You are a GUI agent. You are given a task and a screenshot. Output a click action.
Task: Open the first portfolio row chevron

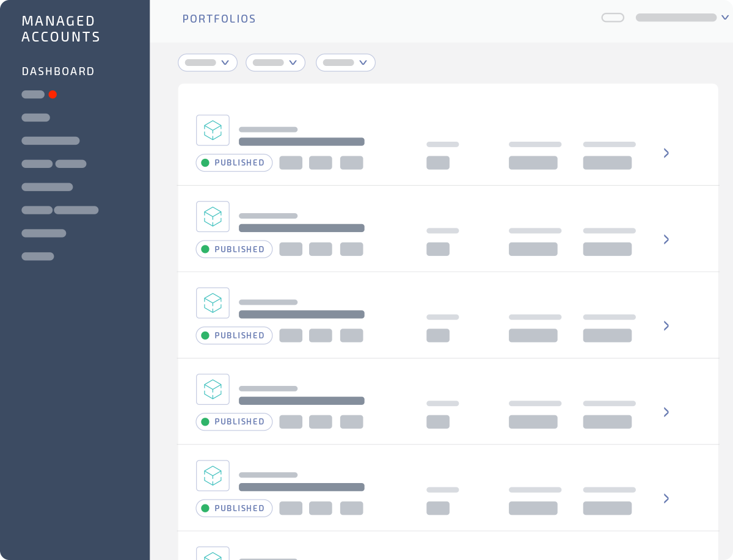666,153
